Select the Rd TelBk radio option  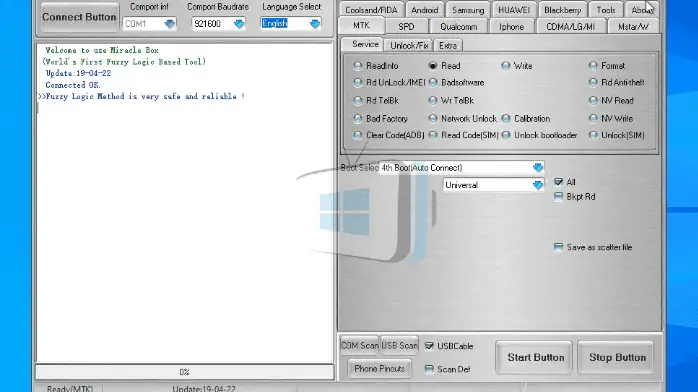coord(357,101)
